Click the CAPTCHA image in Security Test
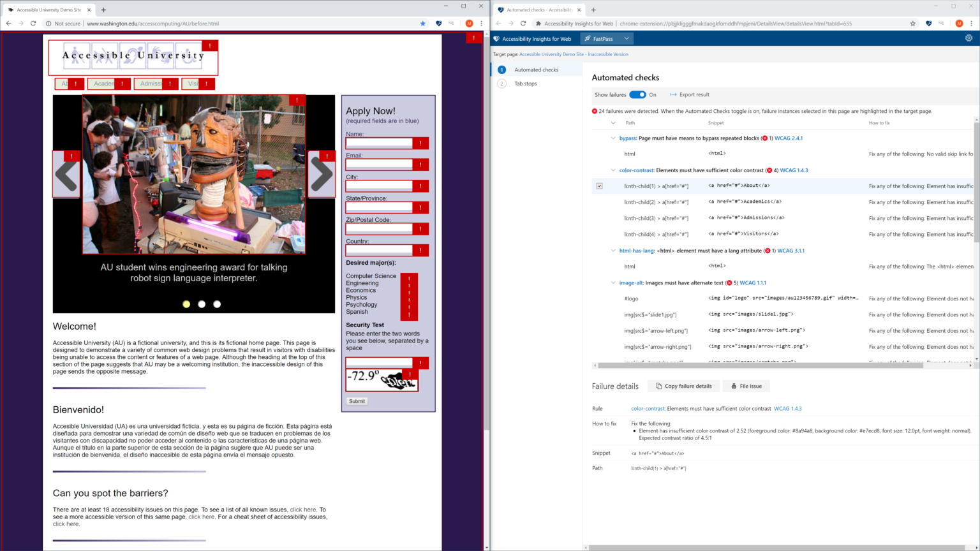 382,380
